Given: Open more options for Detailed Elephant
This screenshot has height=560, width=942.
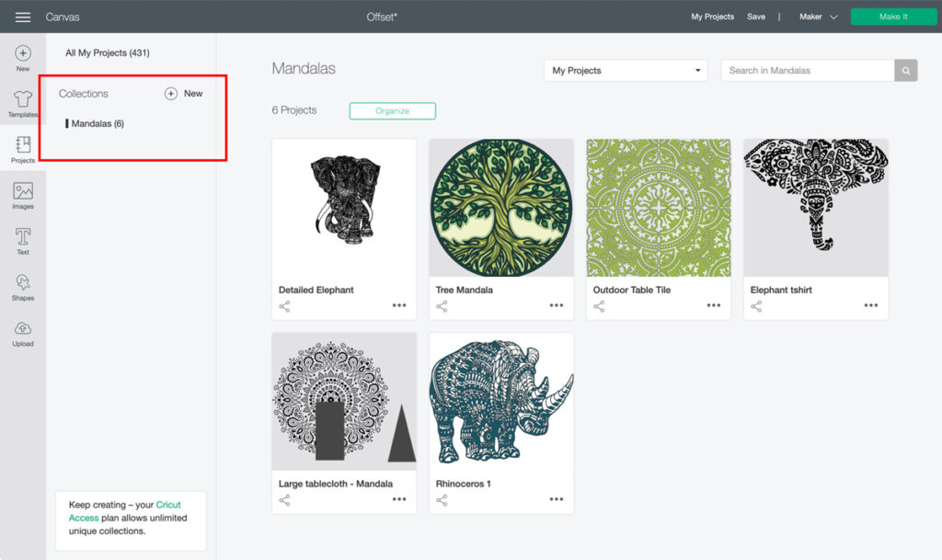Looking at the screenshot, I should tap(399, 305).
